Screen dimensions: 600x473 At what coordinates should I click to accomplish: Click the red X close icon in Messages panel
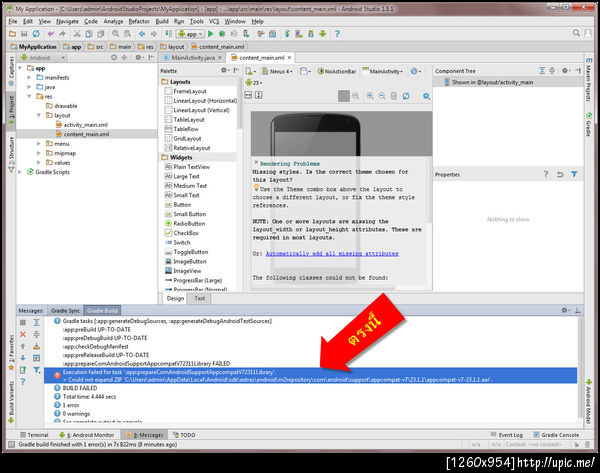click(23, 334)
